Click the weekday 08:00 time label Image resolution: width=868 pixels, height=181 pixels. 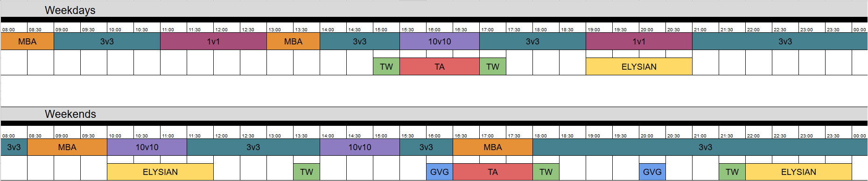[x=8, y=29]
